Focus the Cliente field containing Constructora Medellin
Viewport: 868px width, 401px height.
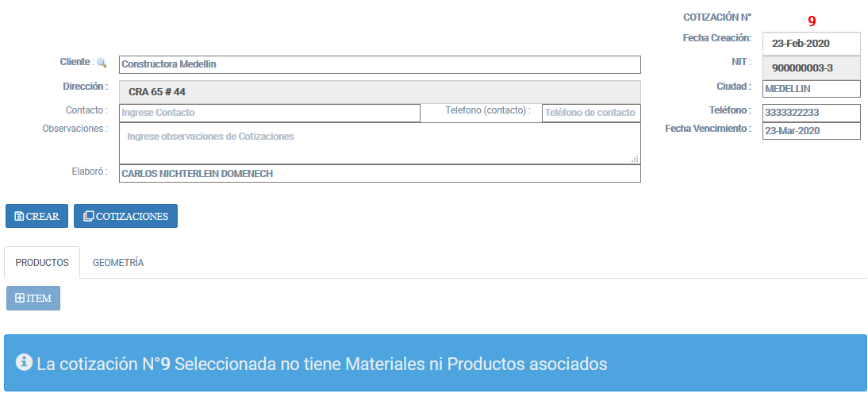click(x=379, y=64)
